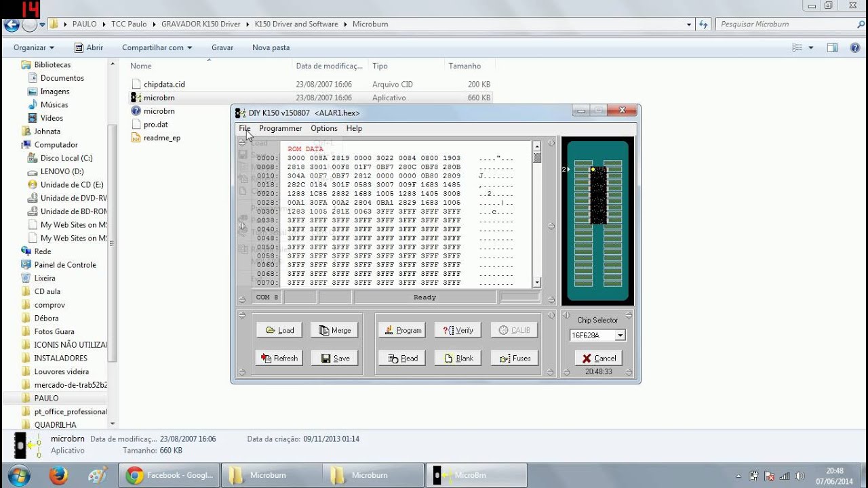Screen dimensions: 868x488
Task: Open Firefox from the taskbar
Action: 58,475
